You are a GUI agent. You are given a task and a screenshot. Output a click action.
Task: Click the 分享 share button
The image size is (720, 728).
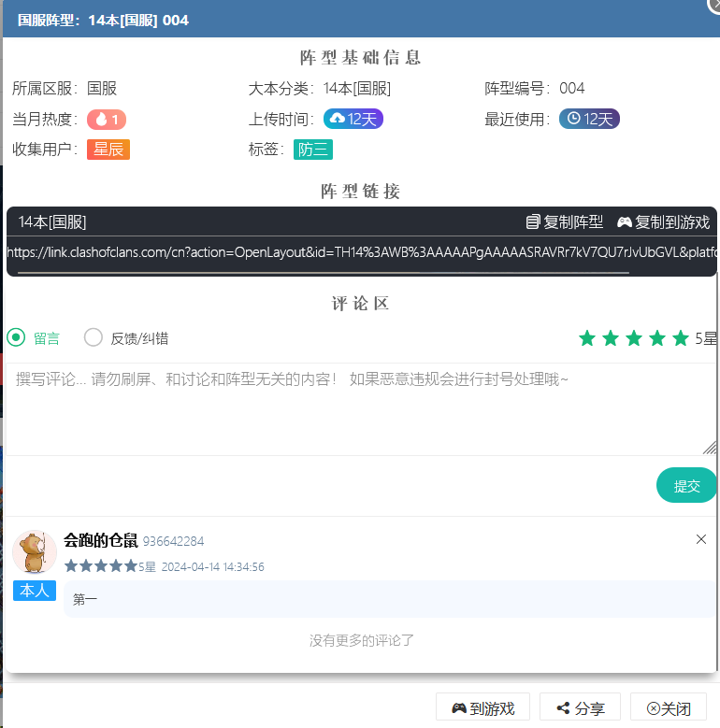point(580,708)
